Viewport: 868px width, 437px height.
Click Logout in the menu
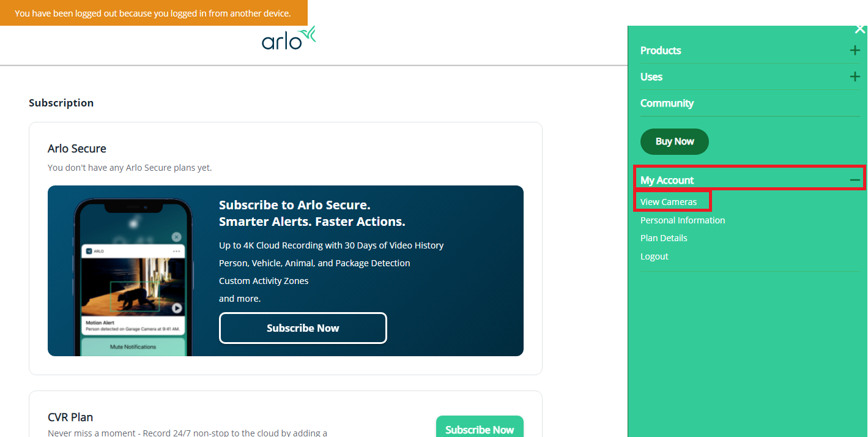click(654, 256)
